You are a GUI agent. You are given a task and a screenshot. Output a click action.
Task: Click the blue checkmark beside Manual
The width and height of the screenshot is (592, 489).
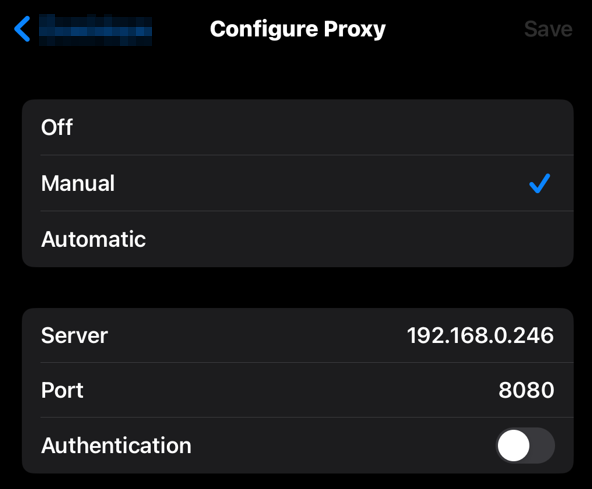(x=540, y=184)
